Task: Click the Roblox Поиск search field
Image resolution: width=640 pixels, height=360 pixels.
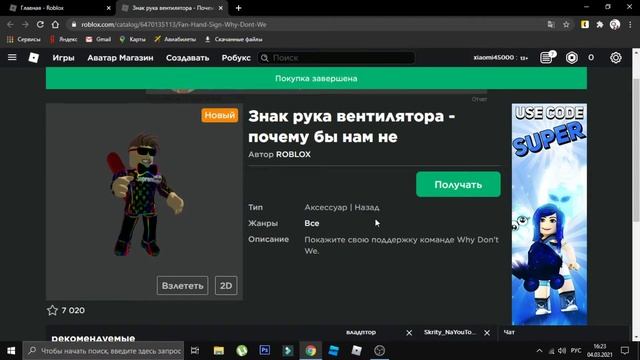Action: (x=336, y=58)
